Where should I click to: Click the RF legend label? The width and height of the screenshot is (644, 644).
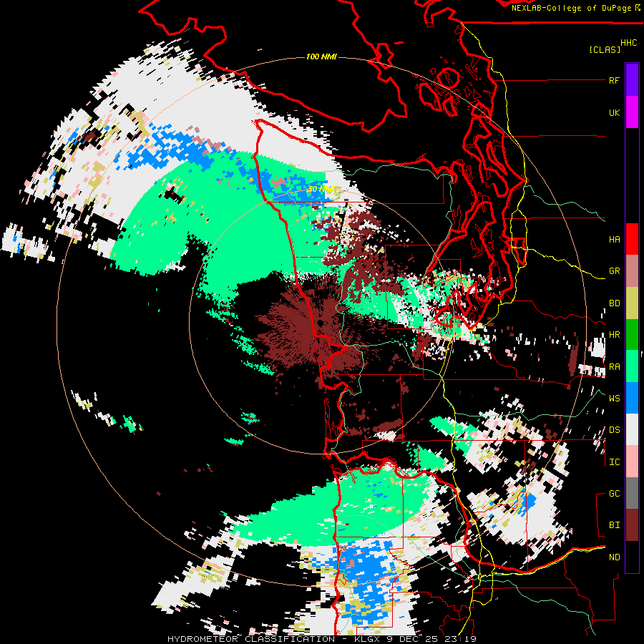(614, 80)
